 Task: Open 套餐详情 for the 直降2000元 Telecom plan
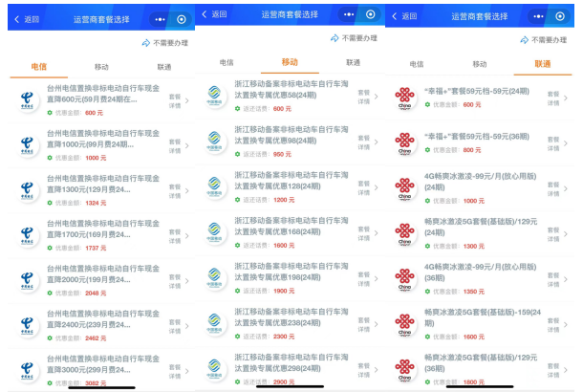point(175,281)
